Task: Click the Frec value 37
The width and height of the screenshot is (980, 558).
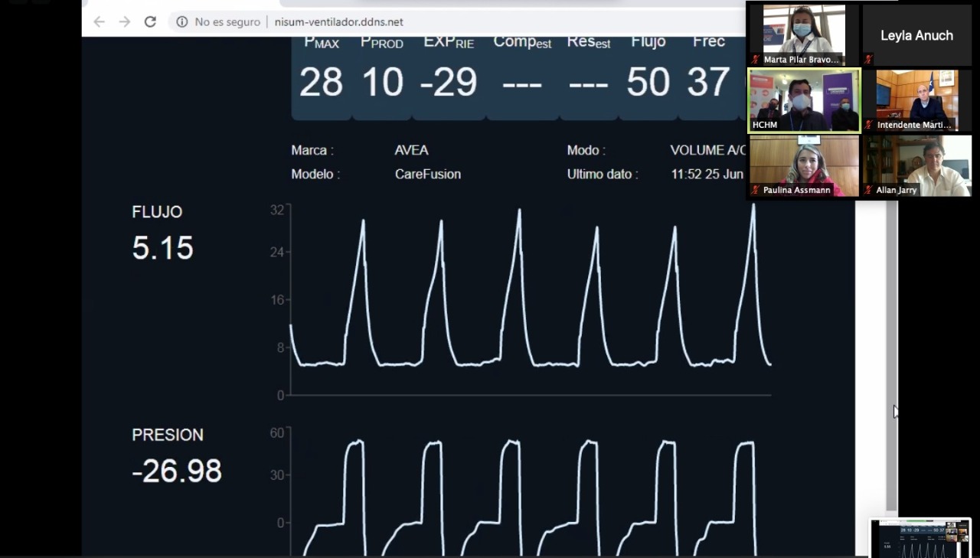Action: [x=708, y=82]
